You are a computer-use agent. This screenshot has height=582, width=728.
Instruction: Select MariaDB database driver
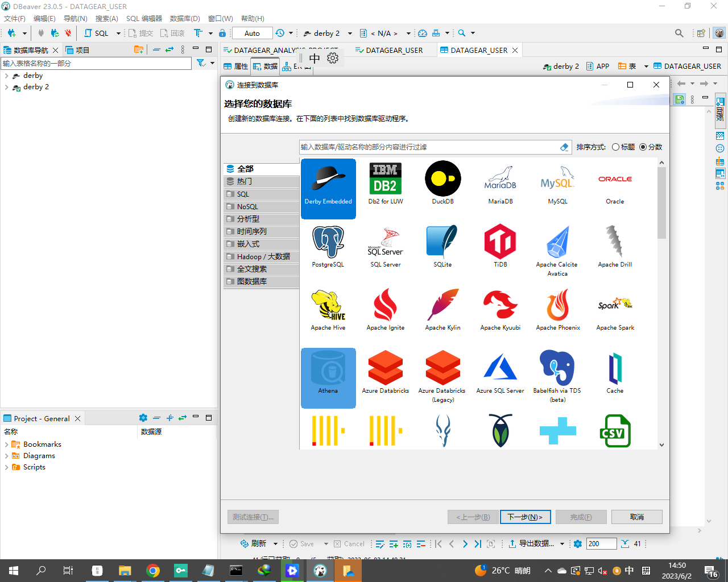[x=500, y=184]
